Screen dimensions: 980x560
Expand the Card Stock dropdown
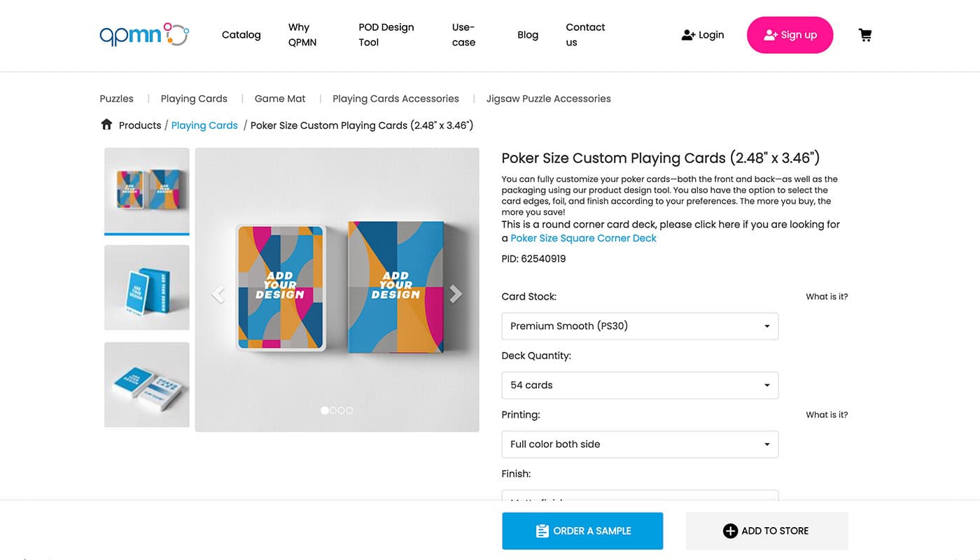tap(640, 326)
